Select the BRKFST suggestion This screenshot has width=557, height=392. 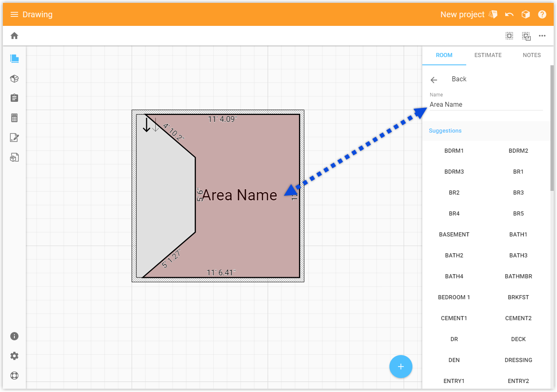tap(518, 297)
